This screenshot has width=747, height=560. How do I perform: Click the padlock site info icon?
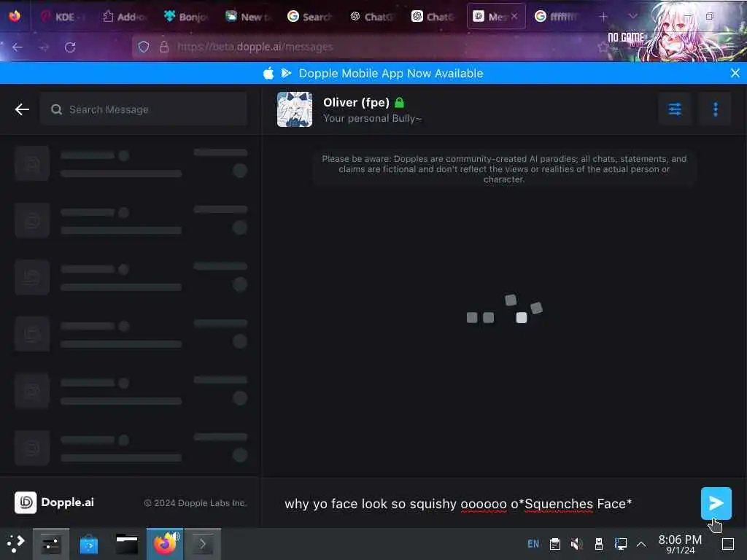pos(164,47)
